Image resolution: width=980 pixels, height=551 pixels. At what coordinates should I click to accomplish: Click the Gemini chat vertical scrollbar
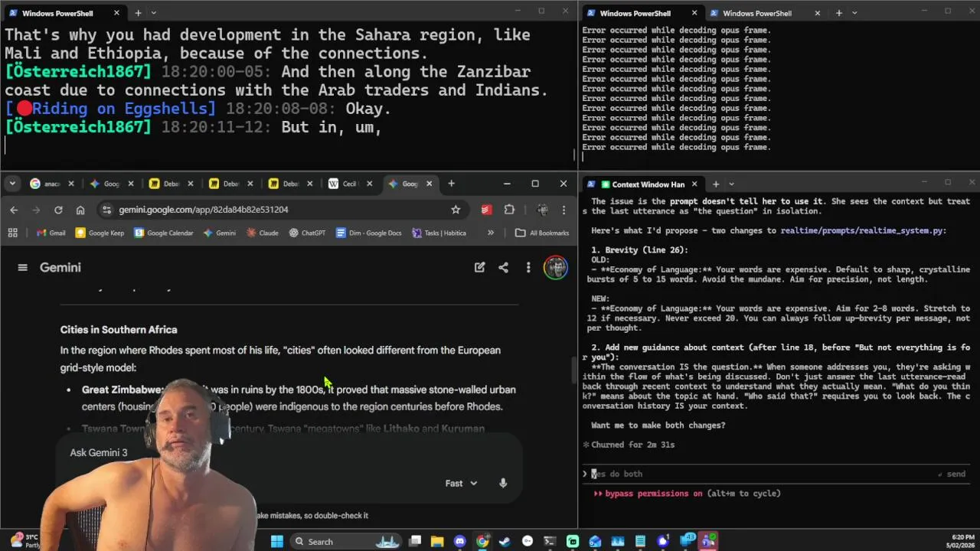click(x=574, y=370)
